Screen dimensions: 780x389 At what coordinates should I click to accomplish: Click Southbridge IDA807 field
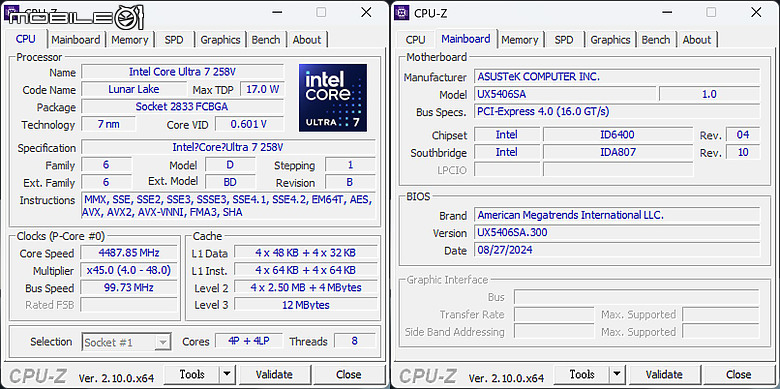(x=617, y=152)
